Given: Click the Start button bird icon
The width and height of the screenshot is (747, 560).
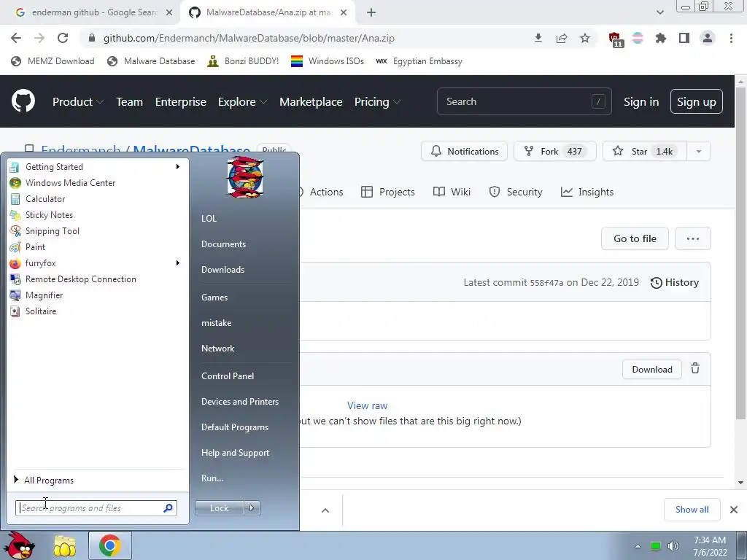Looking at the screenshot, I should coord(21,545).
